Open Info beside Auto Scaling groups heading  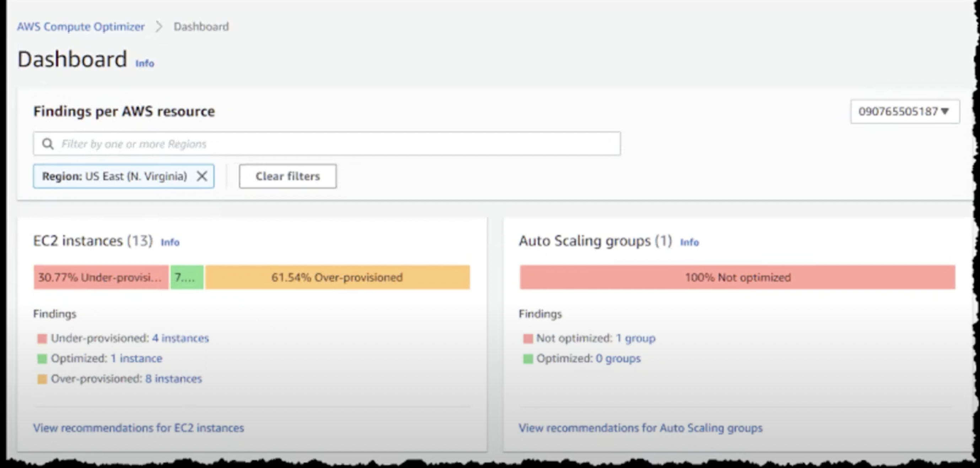pyautogui.click(x=689, y=242)
